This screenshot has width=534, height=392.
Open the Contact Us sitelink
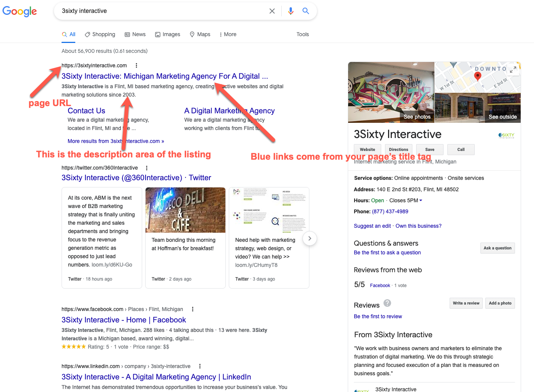(x=86, y=111)
